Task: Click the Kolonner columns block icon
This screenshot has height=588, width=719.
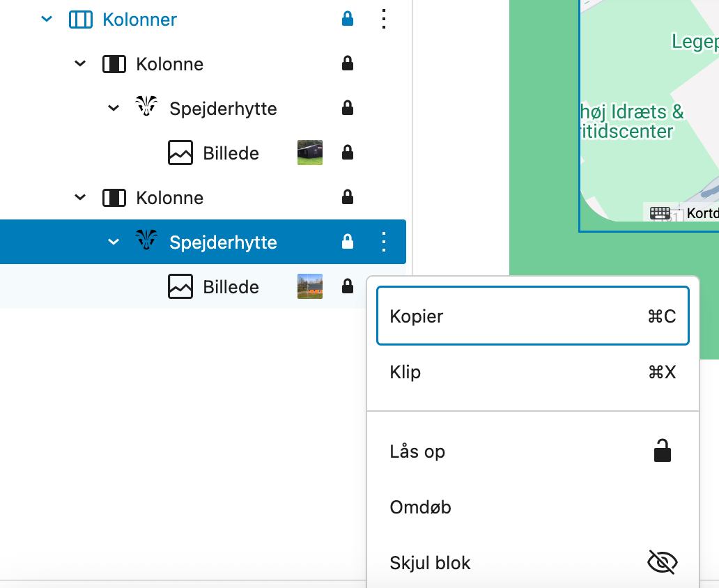Action: (81, 20)
